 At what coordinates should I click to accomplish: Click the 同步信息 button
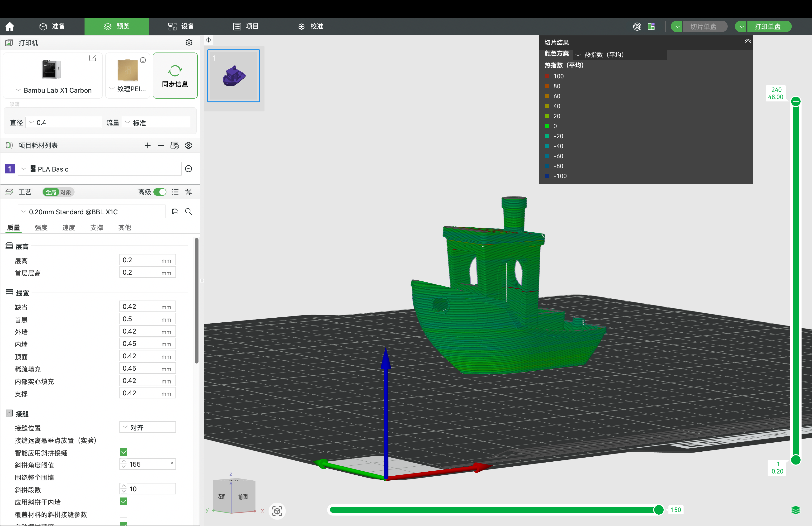click(175, 76)
